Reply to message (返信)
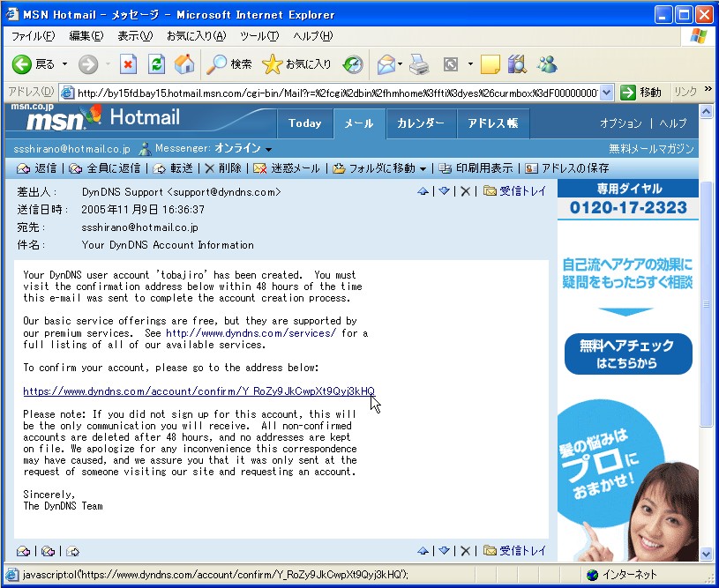 pos(37,168)
